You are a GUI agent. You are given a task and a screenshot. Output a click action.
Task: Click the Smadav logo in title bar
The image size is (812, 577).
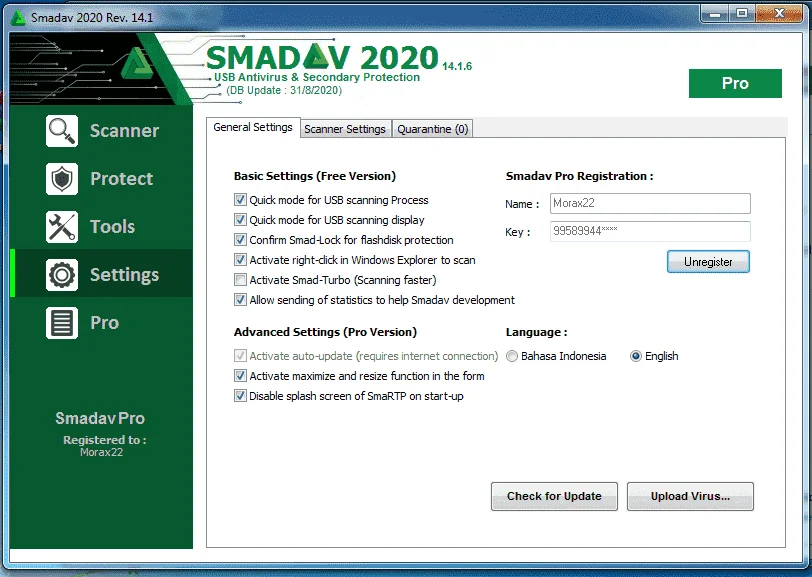click(x=18, y=17)
